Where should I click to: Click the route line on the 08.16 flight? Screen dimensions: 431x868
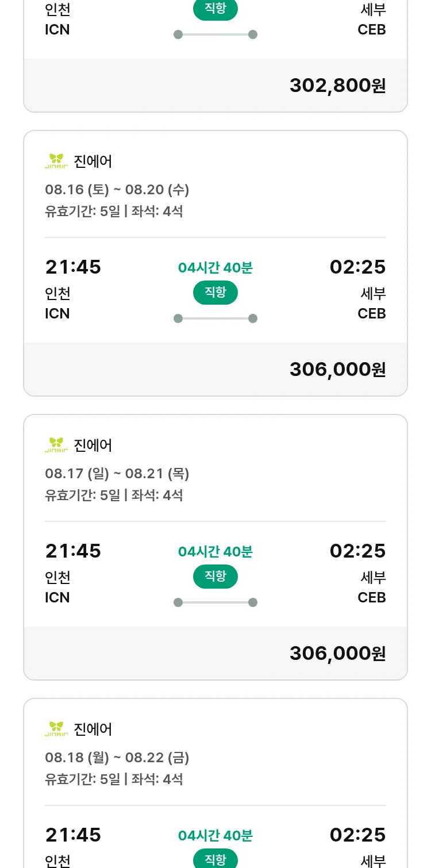215,318
